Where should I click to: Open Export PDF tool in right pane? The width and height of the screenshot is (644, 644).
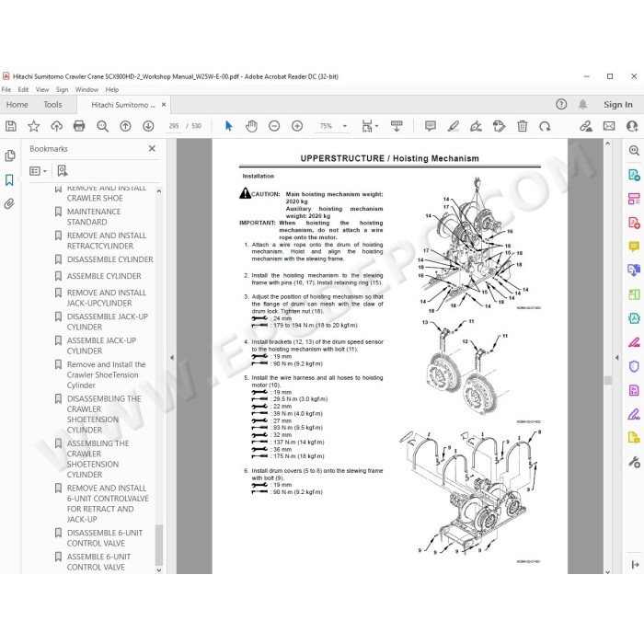point(634,175)
